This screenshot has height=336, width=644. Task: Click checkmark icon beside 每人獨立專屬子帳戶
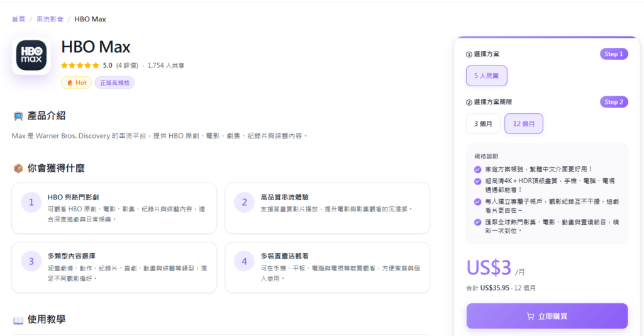pyautogui.click(x=478, y=202)
